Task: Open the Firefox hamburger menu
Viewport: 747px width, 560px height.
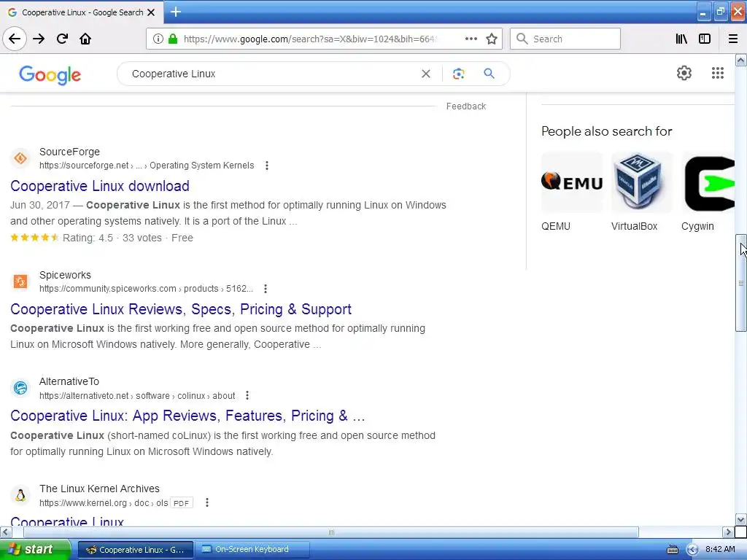Action: (x=733, y=39)
